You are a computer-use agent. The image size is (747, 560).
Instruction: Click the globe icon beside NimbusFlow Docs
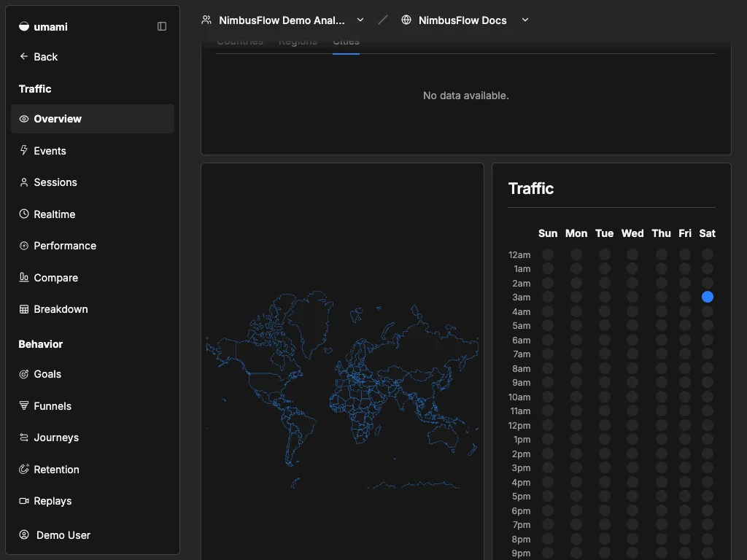point(406,20)
